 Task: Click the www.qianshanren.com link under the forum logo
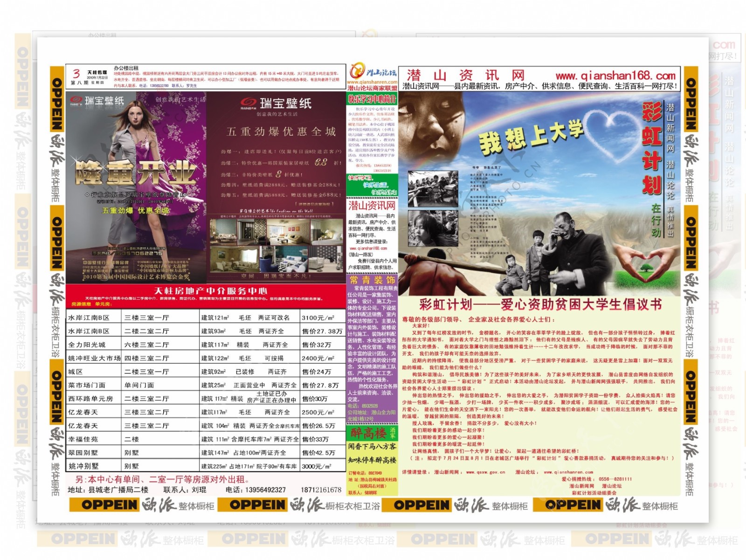pos(372,82)
